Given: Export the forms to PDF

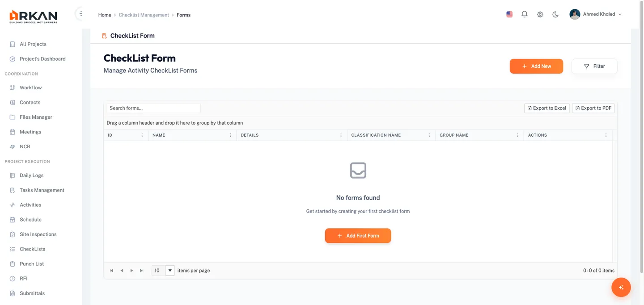Looking at the screenshot, I should pos(593,108).
